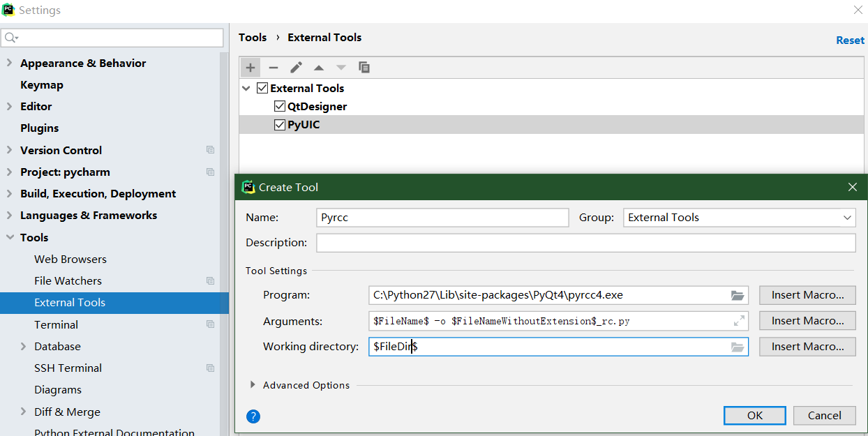
Task: Click OK in Create Tool dialog
Action: point(755,415)
